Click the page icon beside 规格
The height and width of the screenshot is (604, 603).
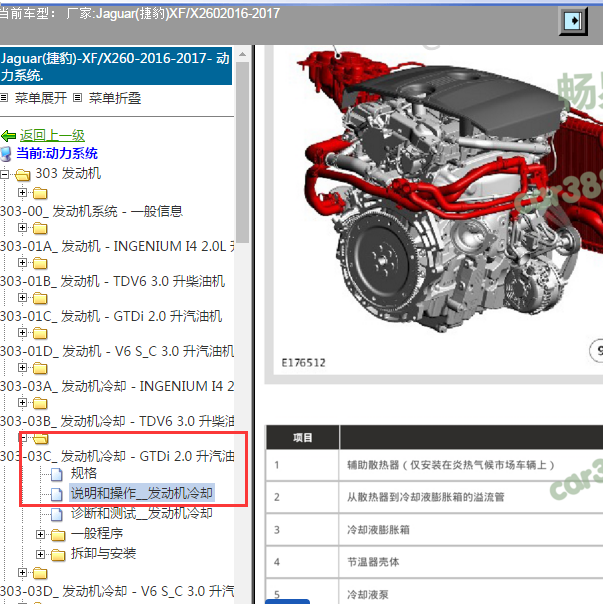[57, 474]
